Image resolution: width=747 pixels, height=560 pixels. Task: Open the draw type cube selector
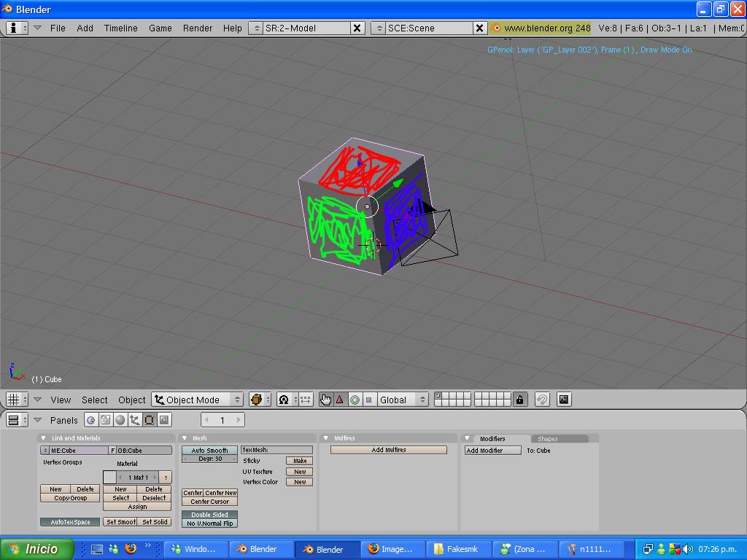(260, 400)
